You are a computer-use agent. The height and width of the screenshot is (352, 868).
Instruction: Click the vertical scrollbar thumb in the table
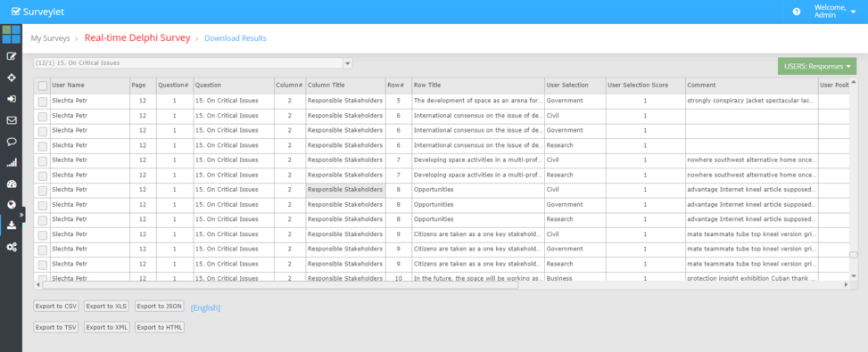pos(854,255)
